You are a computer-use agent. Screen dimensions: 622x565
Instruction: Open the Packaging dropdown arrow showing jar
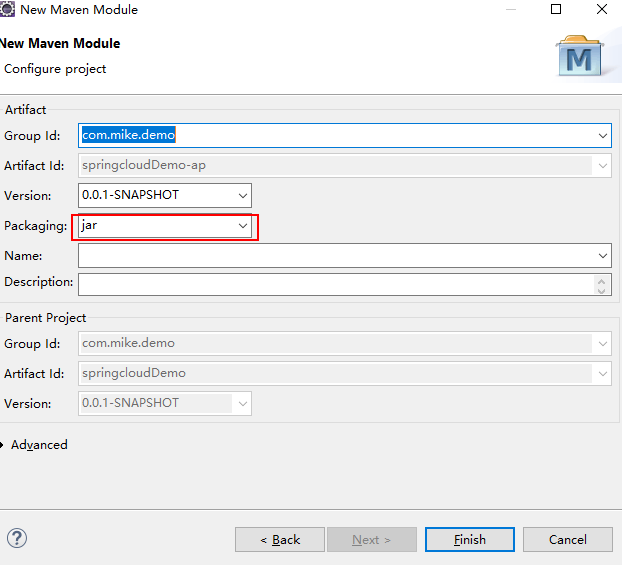[243, 226]
